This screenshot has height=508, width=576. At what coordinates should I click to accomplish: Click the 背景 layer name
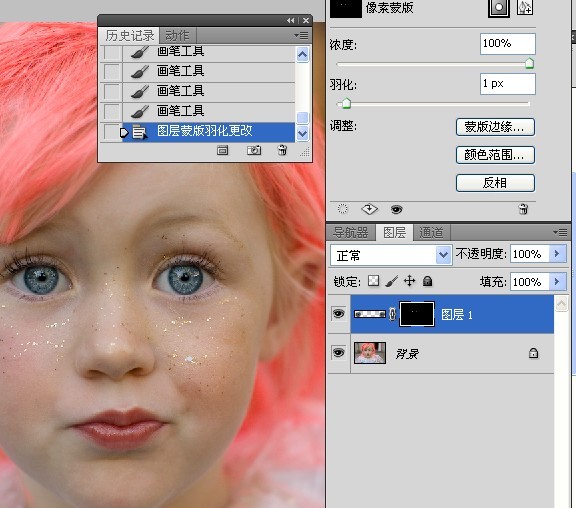pos(407,354)
